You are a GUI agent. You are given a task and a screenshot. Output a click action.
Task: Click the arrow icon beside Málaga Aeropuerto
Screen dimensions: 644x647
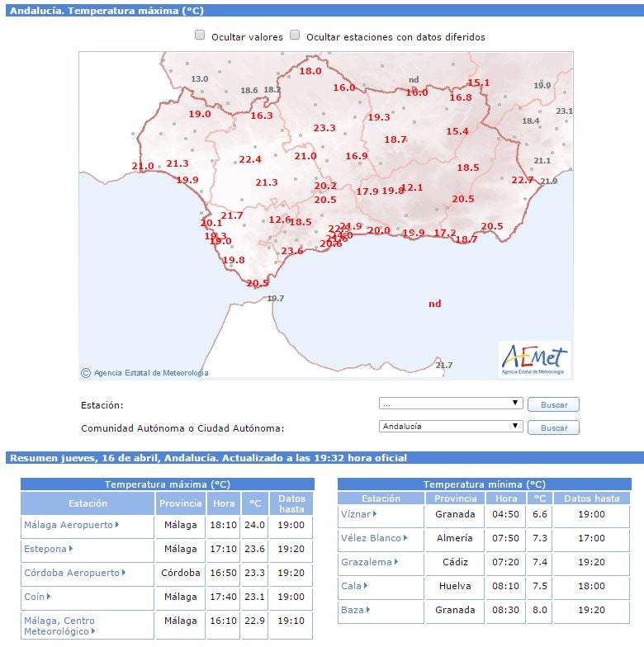[117, 525]
